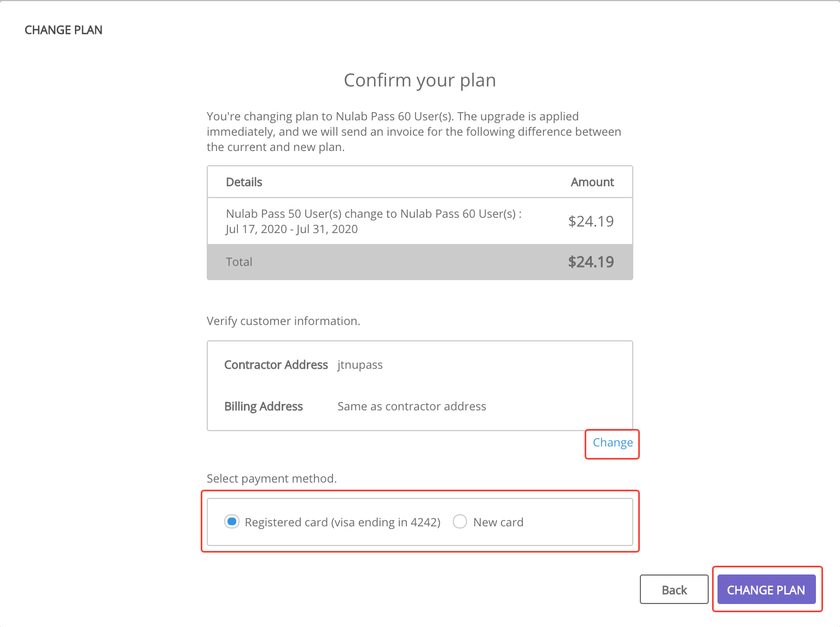Choose the New card payment option
The height and width of the screenshot is (627, 840).
coord(460,522)
